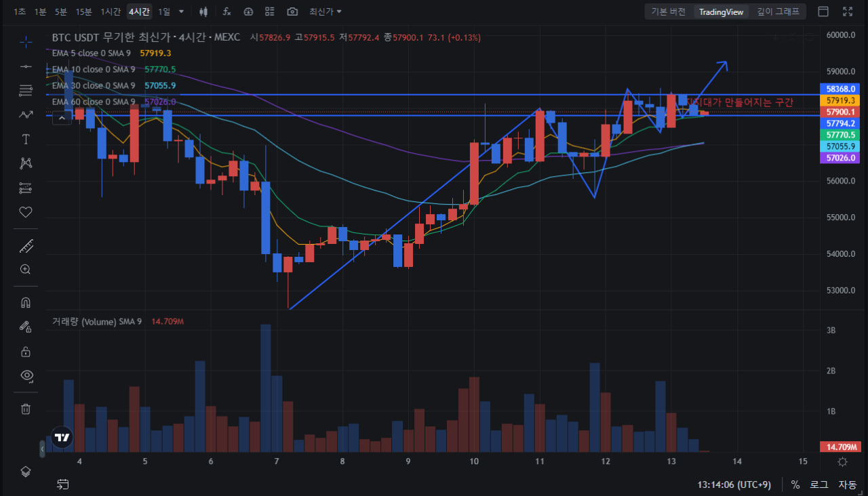Toggle percent scale button

(x=795, y=484)
